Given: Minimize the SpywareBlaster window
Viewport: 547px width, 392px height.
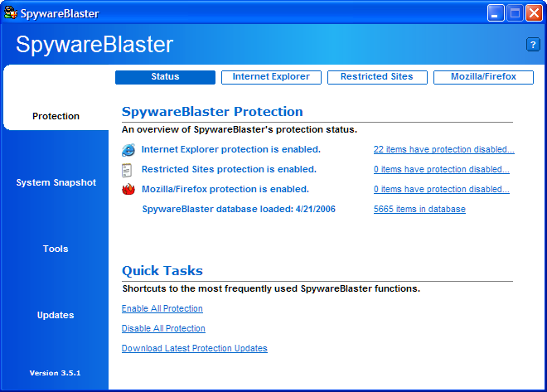Looking at the screenshot, I should tap(496, 13).
